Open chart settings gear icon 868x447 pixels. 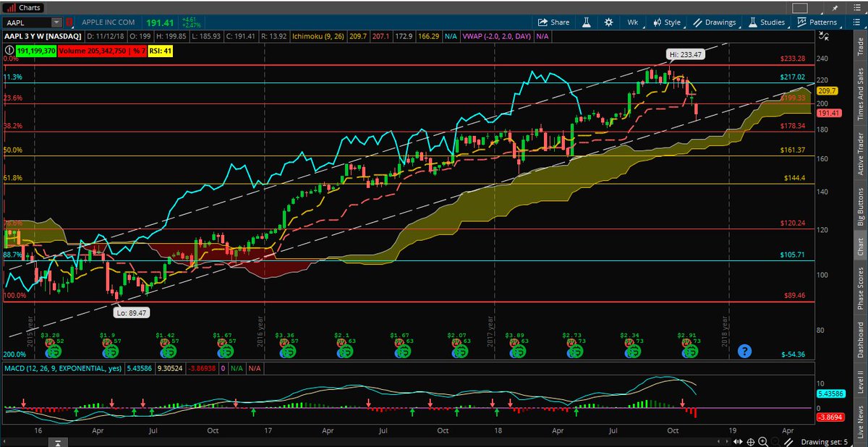(608, 22)
